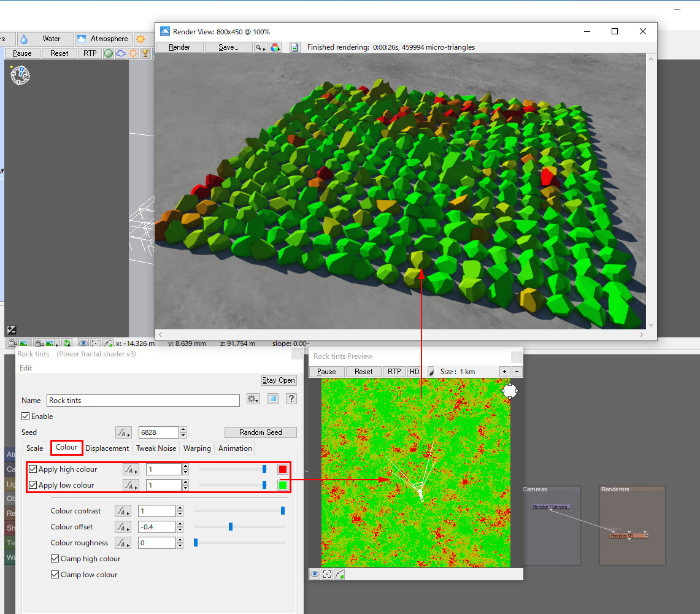Click the Random Seed button
The height and width of the screenshot is (614, 700).
[260, 432]
